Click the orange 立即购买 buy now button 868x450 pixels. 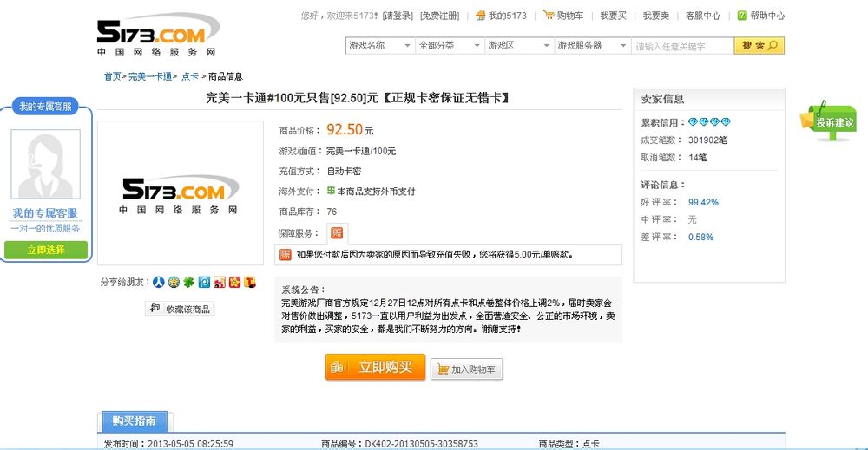coord(375,367)
